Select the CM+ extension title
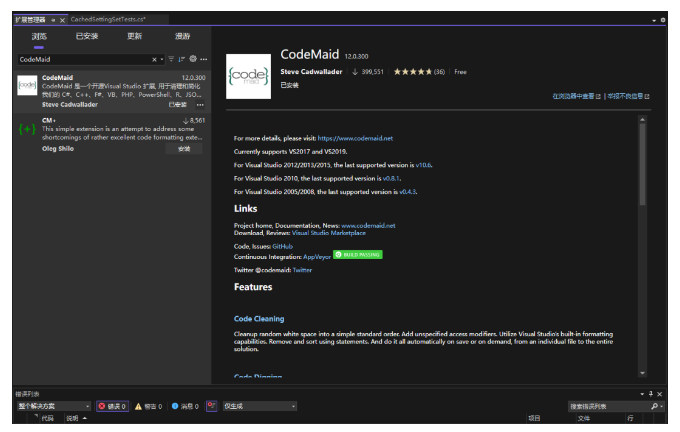Viewport: 680px width, 432px height. tap(49, 120)
